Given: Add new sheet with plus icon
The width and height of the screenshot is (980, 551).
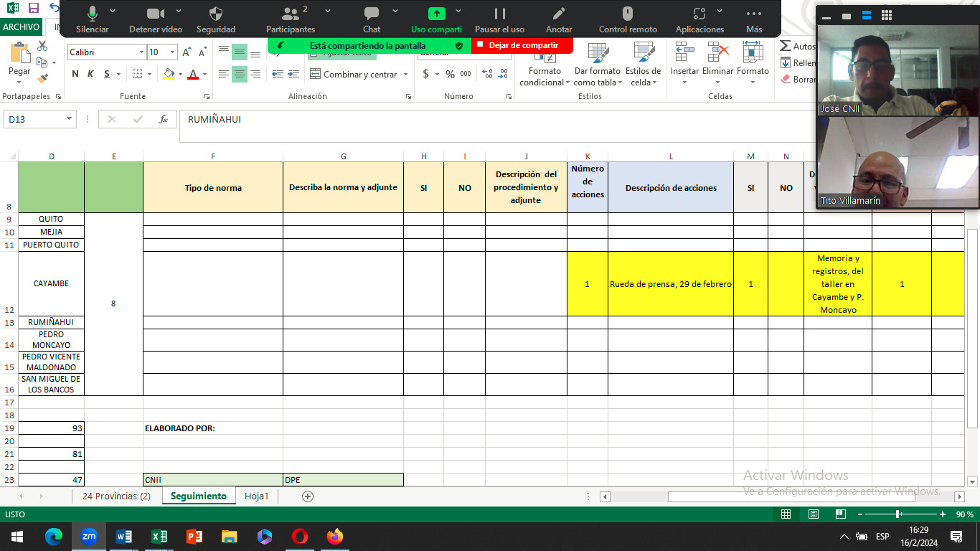Looking at the screenshot, I should click(x=308, y=496).
